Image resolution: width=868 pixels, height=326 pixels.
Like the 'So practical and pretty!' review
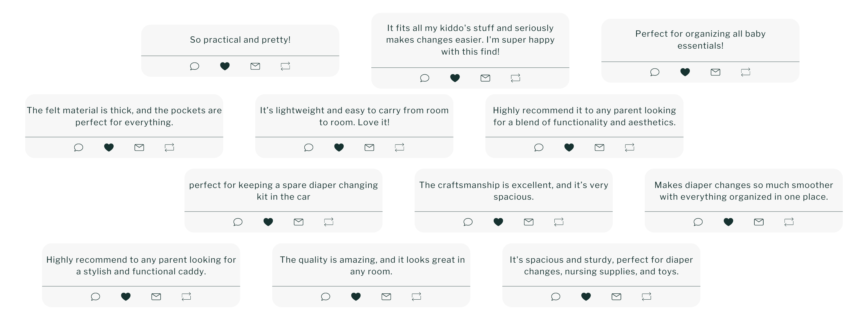click(225, 66)
